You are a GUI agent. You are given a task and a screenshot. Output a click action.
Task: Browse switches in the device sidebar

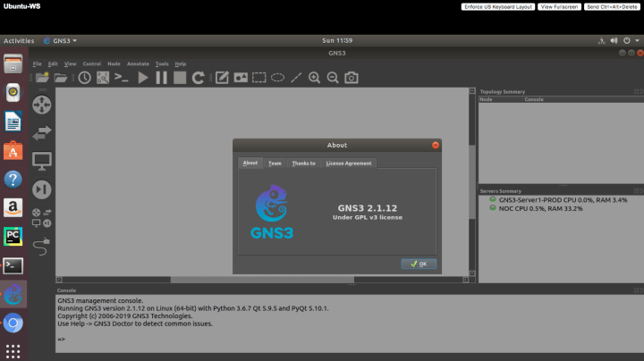pos(42,132)
